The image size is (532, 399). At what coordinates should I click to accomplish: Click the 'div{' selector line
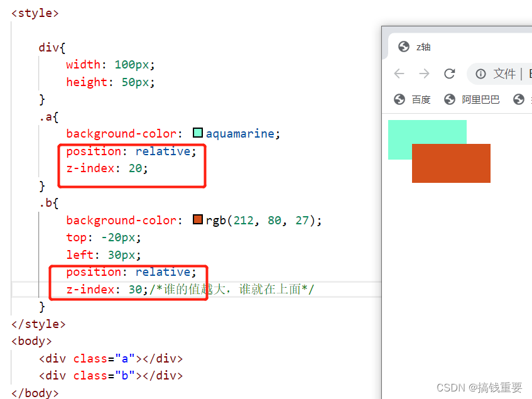52,48
